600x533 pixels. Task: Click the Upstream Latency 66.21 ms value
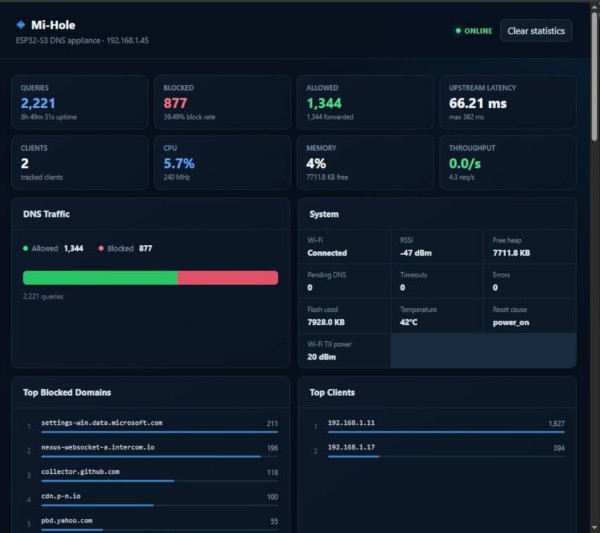pos(478,103)
